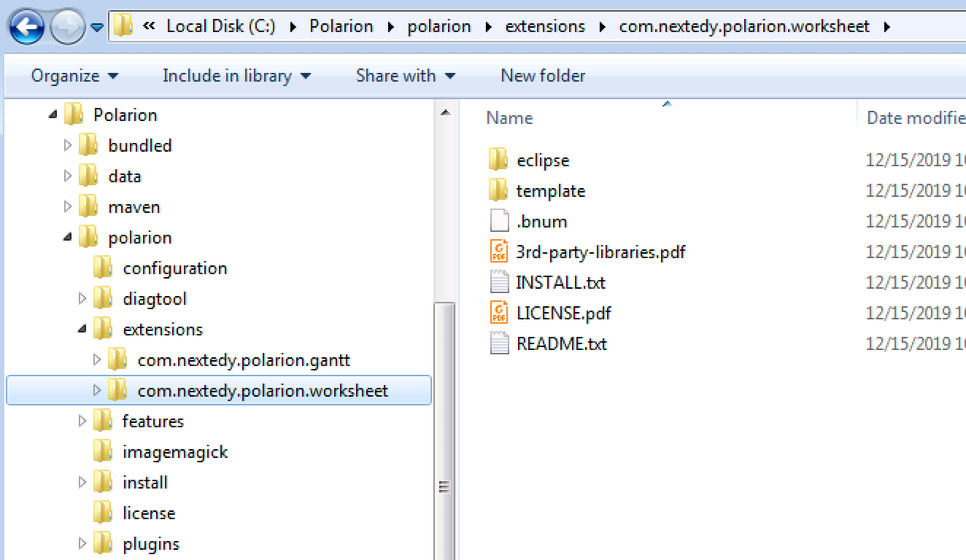
Task: Go to extensions breadcrumb segment
Action: coord(545,26)
